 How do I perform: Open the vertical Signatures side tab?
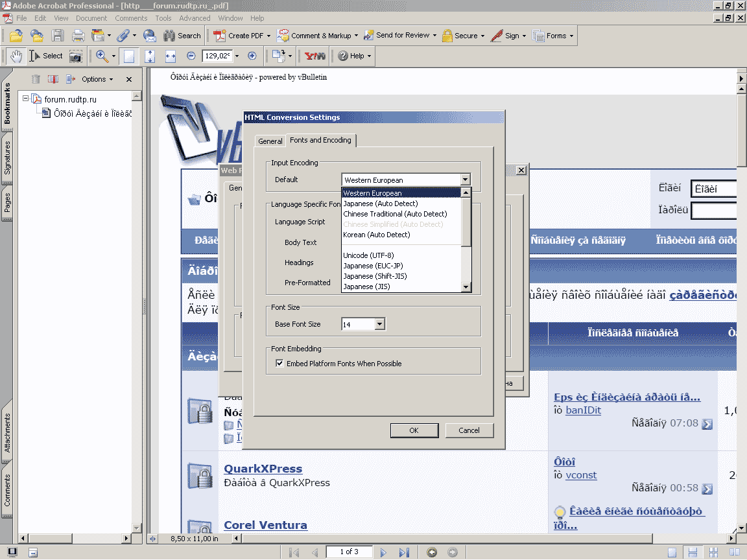(7, 157)
